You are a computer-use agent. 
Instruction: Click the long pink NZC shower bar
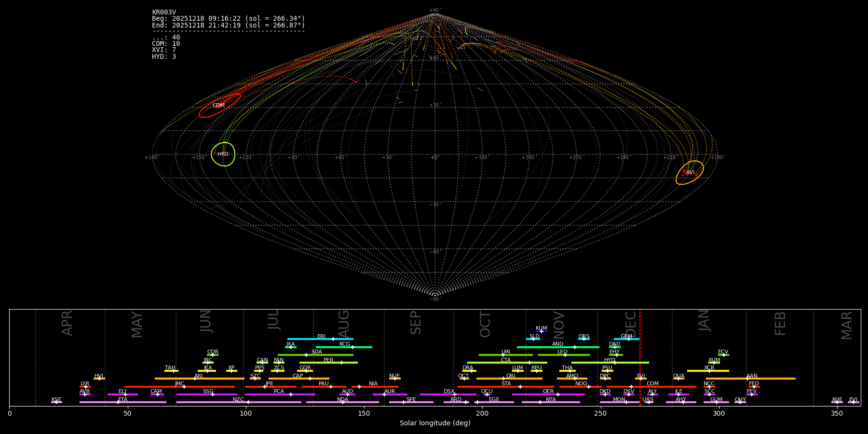point(239,402)
